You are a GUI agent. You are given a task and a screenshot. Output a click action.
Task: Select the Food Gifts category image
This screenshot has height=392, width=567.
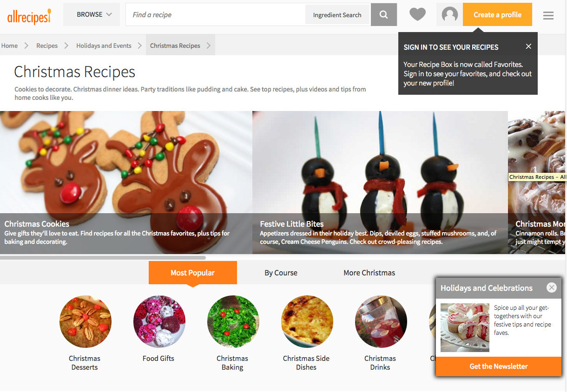159,321
